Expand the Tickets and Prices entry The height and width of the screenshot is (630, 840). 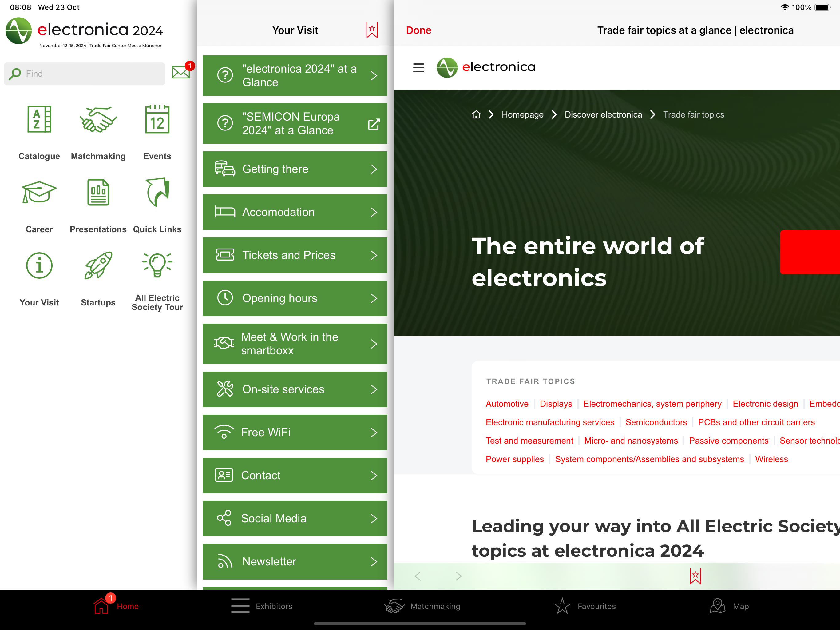tap(295, 255)
